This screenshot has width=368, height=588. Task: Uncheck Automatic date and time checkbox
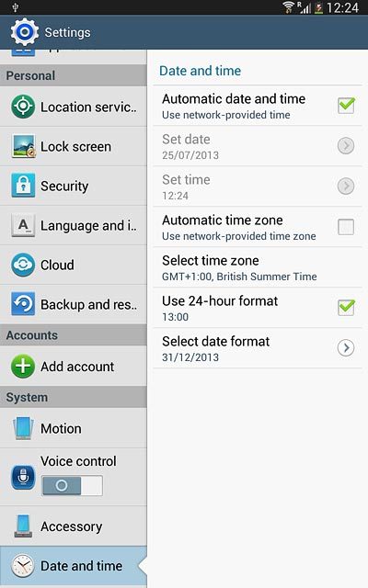pyautogui.click(x=346, y=106)
